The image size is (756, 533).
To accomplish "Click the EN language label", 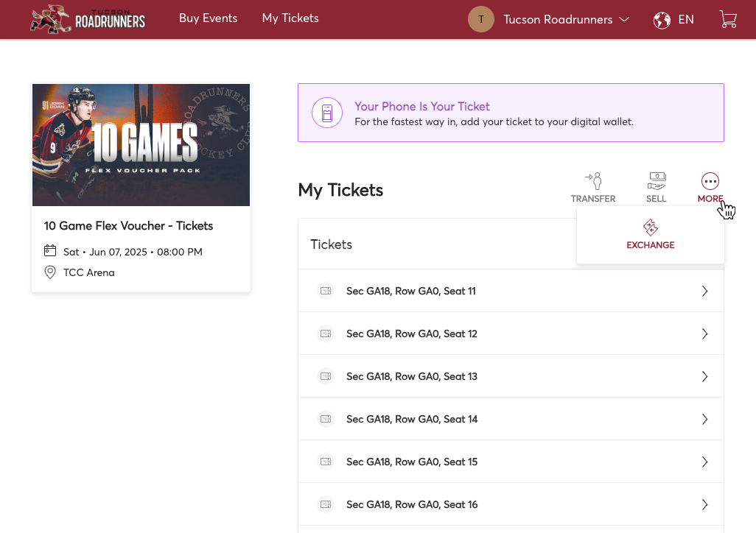I will (x=686, y=19).
